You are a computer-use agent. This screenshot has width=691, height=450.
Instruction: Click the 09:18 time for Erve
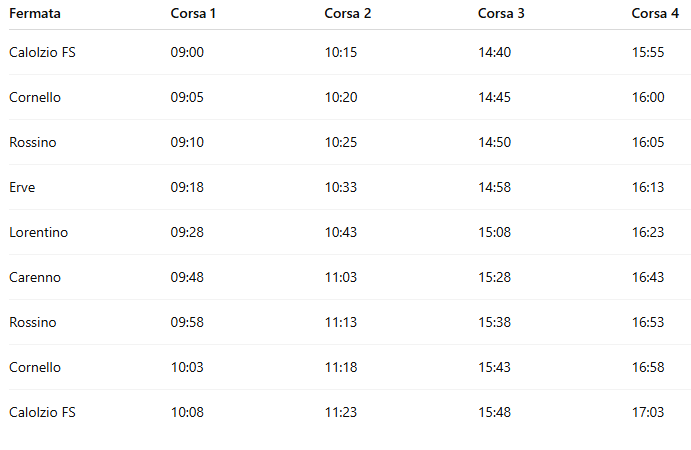(x=187, y=187)
